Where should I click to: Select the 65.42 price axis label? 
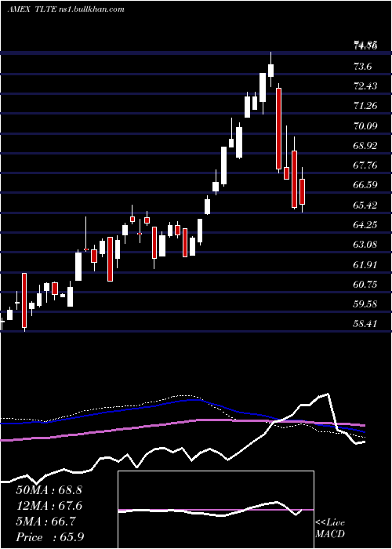click(x=365, y=205)
